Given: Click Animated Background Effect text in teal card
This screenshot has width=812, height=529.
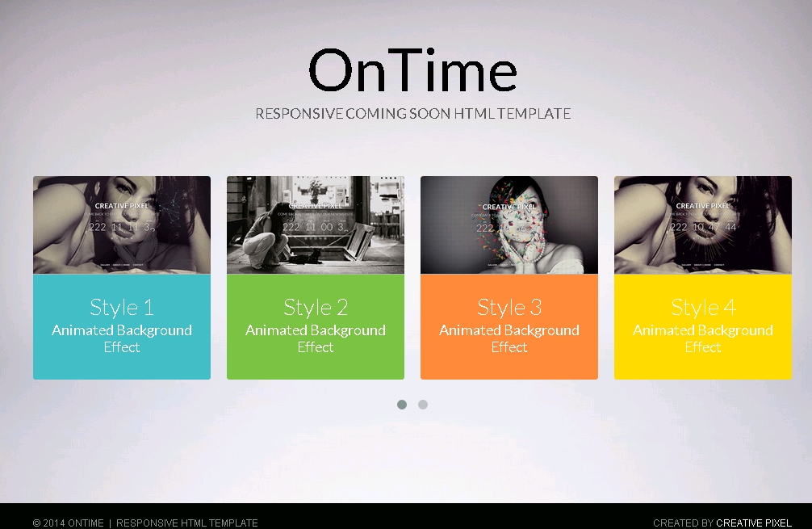Looking at the screenshot, I should coord(122,338).
